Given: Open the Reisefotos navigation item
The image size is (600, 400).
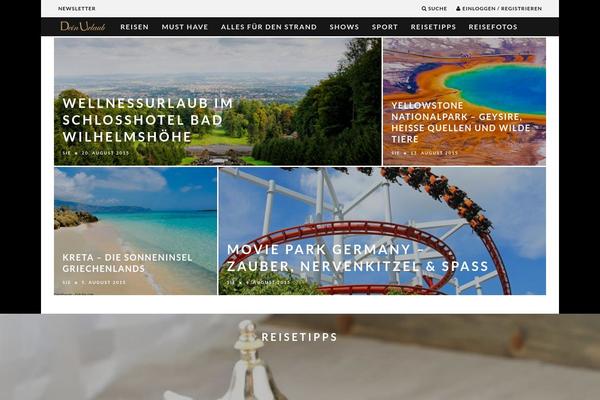Looking at the screenshot, I should pyautogui.click(x=493, y=27).
